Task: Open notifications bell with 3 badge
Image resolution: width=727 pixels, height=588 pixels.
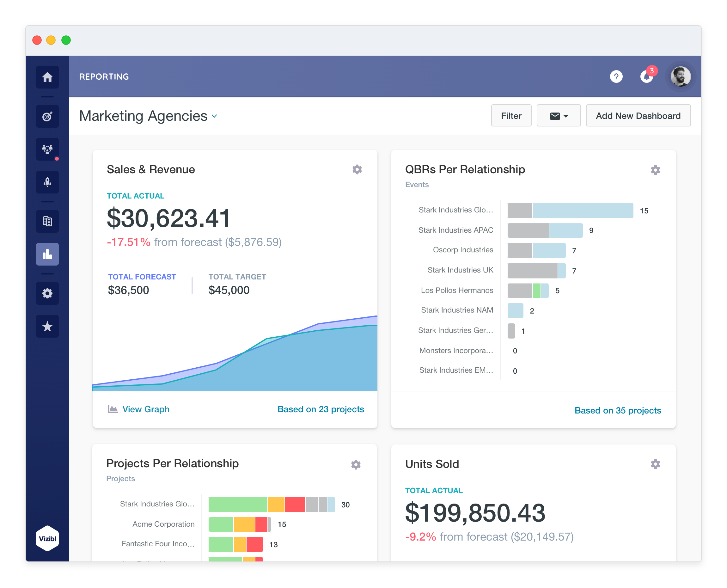Action: (646, 77)
